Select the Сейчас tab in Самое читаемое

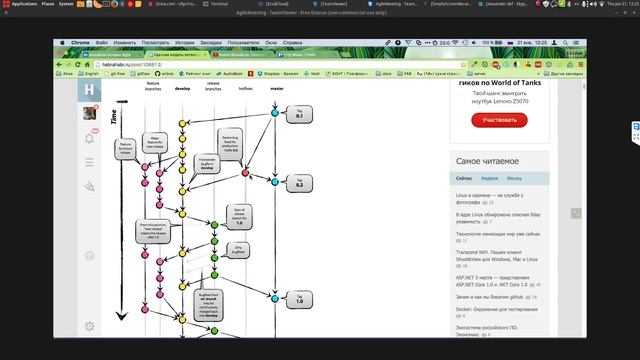tap(464, 178)
